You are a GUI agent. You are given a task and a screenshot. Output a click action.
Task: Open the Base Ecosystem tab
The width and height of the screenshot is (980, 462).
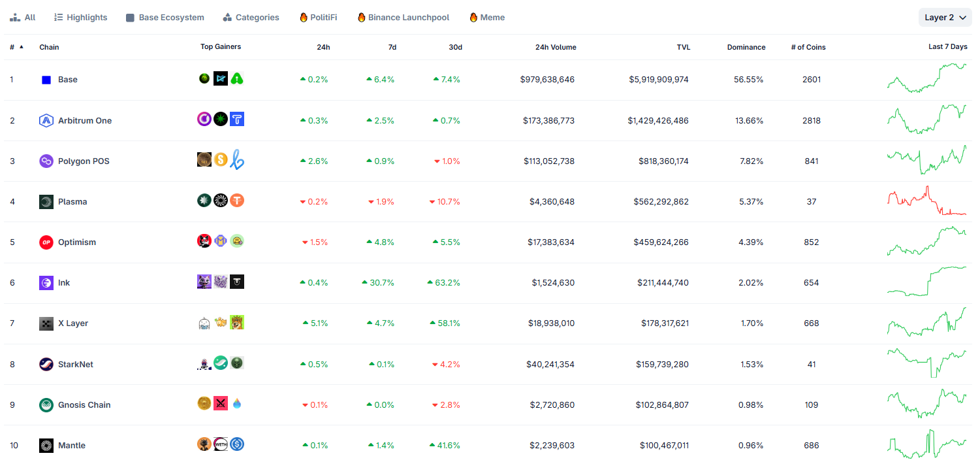pos(165,18)
